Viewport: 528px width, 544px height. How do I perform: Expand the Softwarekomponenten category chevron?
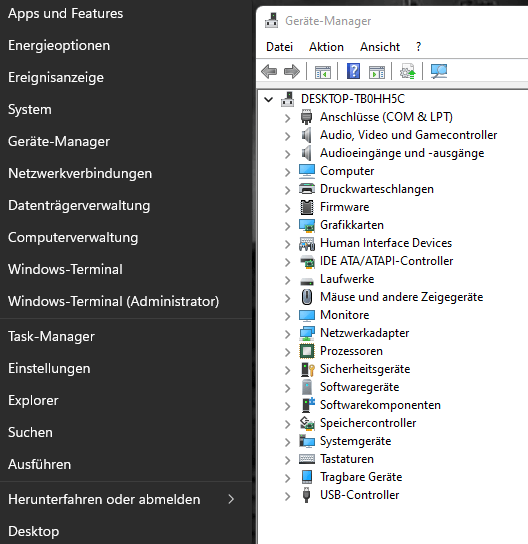pyautogui.click(x=288, y=406)
